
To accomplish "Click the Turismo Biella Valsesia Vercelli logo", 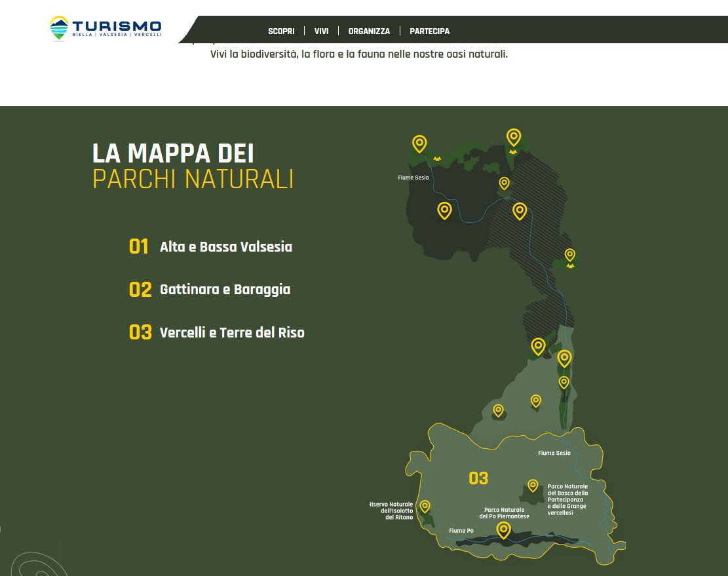I will [105, 28].
